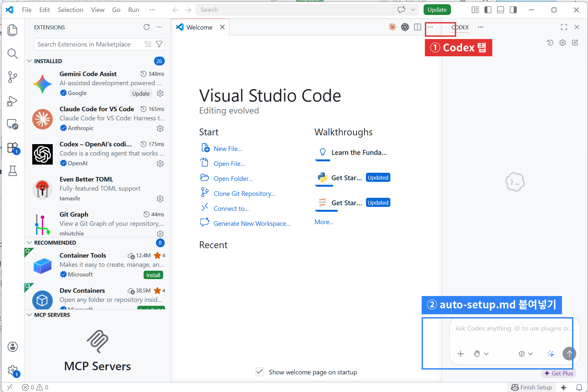Open the Testing flask view
The width and height of the screenshot is (588, 392).
[x=12, y=171]
